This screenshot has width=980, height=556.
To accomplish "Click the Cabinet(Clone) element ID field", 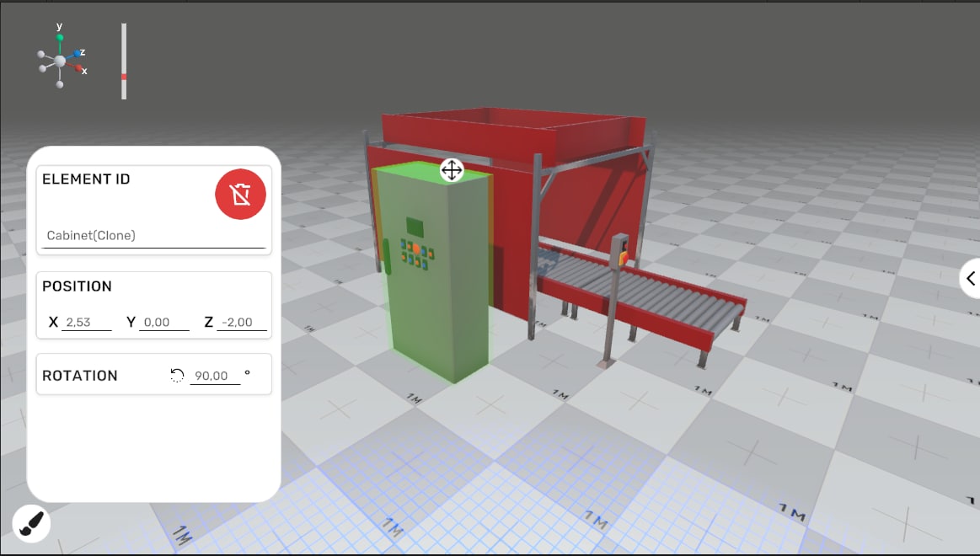I will (153, 236).
